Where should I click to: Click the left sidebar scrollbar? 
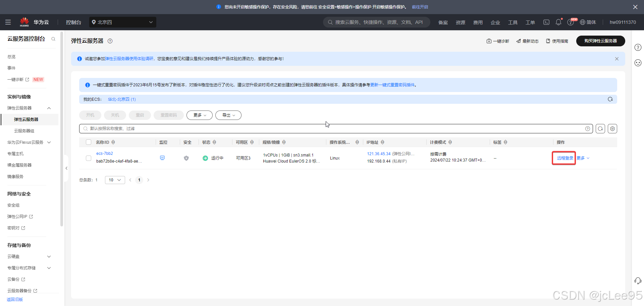[62, 129]
